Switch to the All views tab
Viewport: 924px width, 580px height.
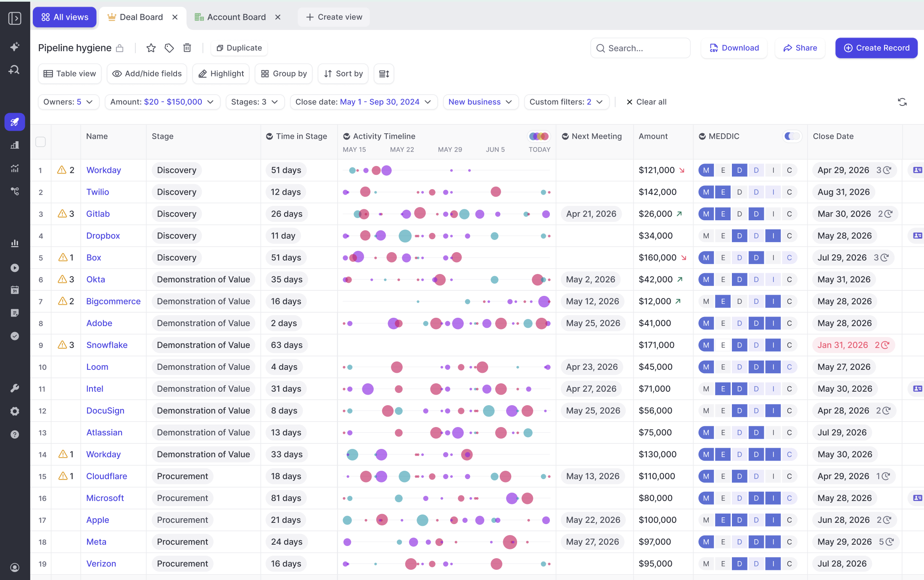click(x=65, y=17)
